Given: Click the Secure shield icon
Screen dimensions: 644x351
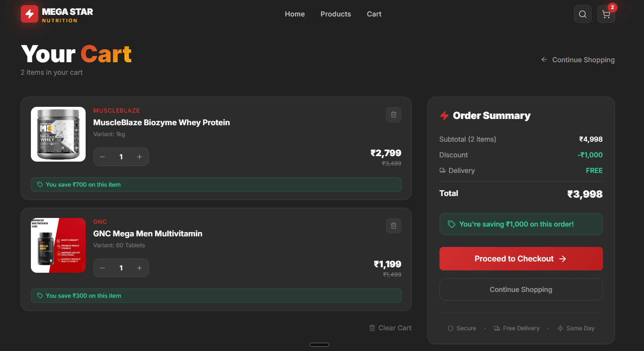Looking at the screenshot, I should pyautogui.click(x=450, y=328).
